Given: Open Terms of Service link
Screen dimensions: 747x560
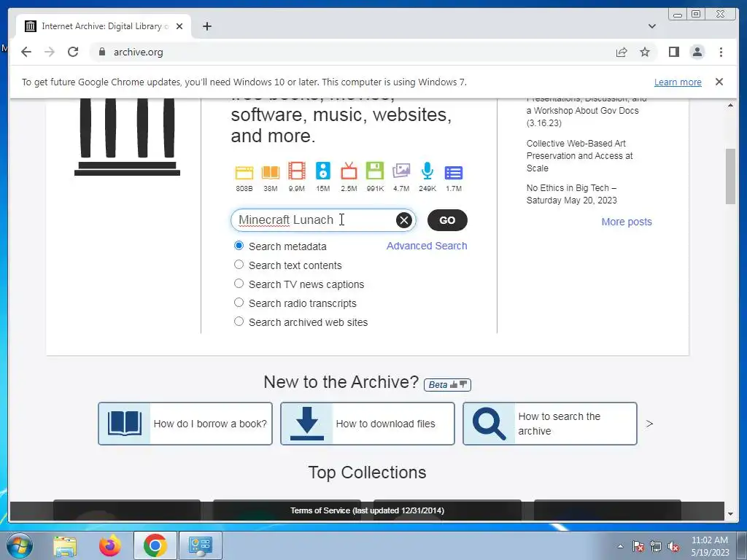Looking at the screenshot, I should [367, 510].
